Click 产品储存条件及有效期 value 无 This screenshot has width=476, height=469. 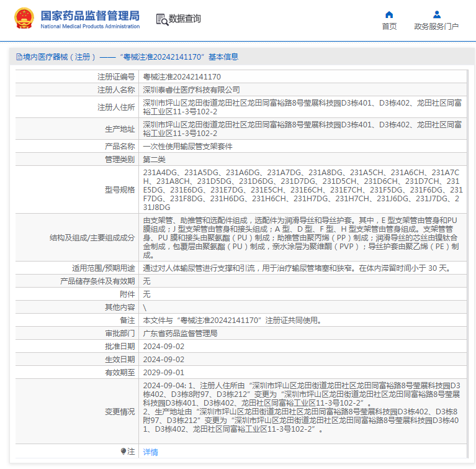click(146, 281)
